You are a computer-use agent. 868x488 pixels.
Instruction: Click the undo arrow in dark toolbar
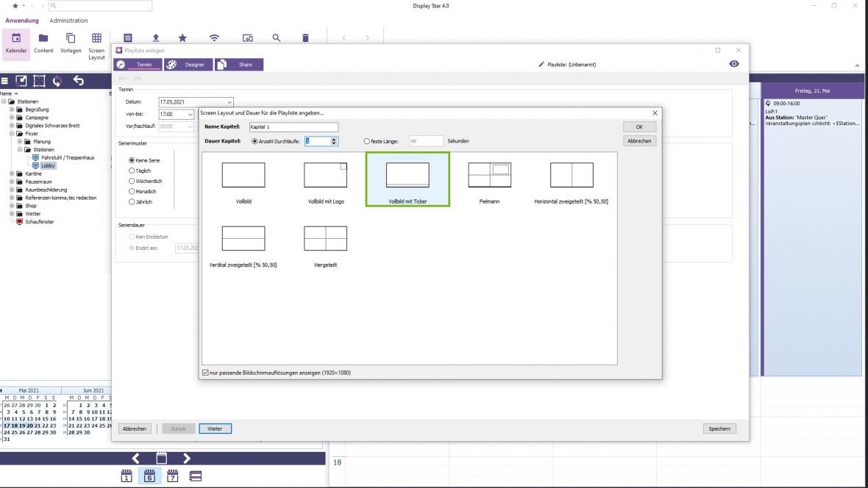click(x=79, y=81)
